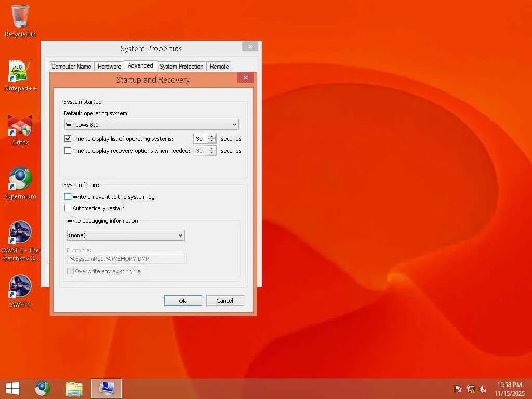Click the System Properties taskbar button
Image resolution: width=532 pixels, height=399 pixels.
point(106,389)
